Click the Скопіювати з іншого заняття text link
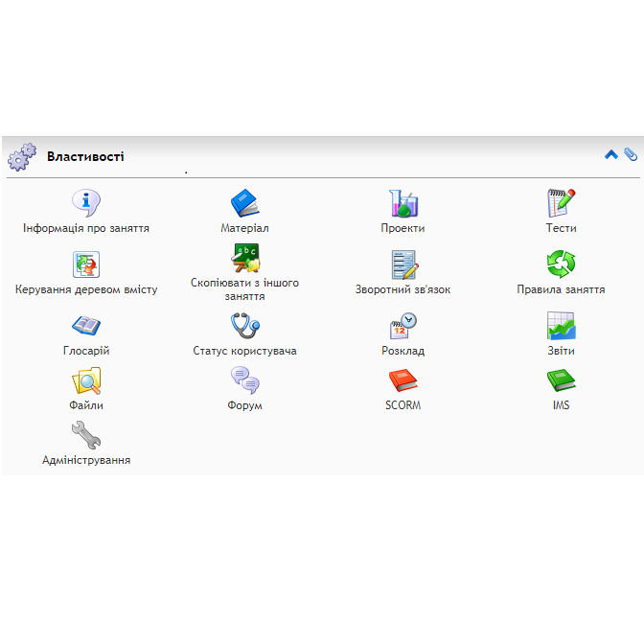Image resolution: width=644 pixels, height=644 pixels. point(244,289)
